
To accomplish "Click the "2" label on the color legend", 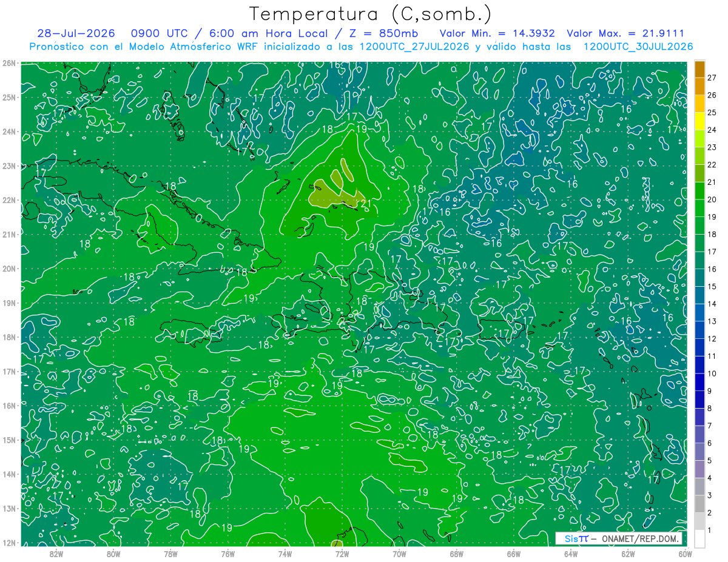I will 710,513.
